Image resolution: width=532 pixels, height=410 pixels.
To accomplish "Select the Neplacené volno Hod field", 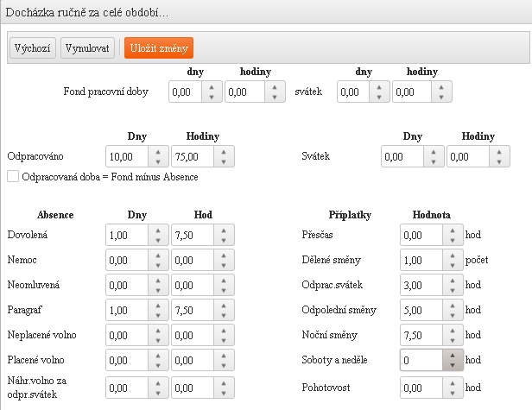I will click(x=192, y=334).
